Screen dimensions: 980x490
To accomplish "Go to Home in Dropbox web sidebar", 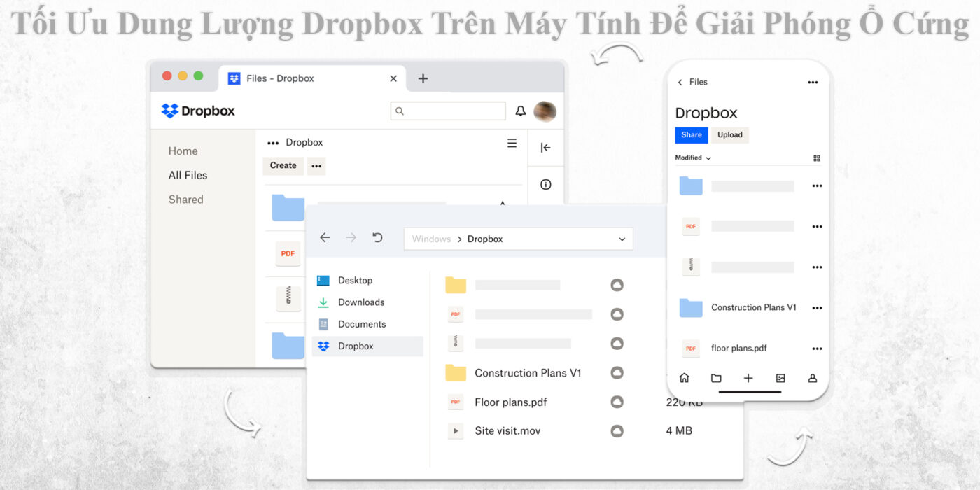I will 183,151.
